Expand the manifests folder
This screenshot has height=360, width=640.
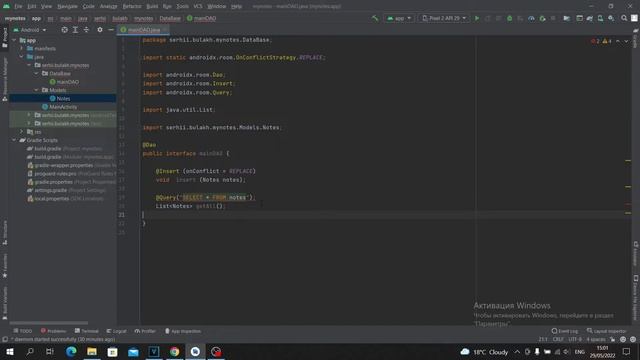coord(22,49)
